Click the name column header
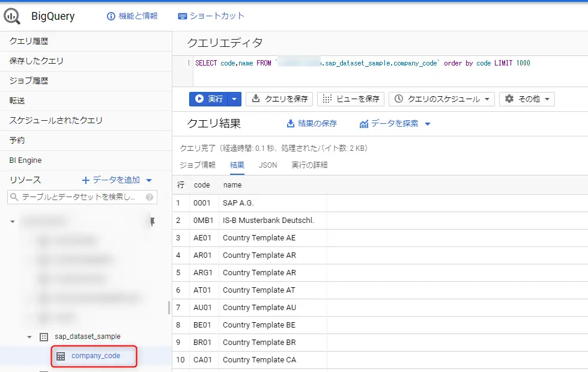 point(232,185)
